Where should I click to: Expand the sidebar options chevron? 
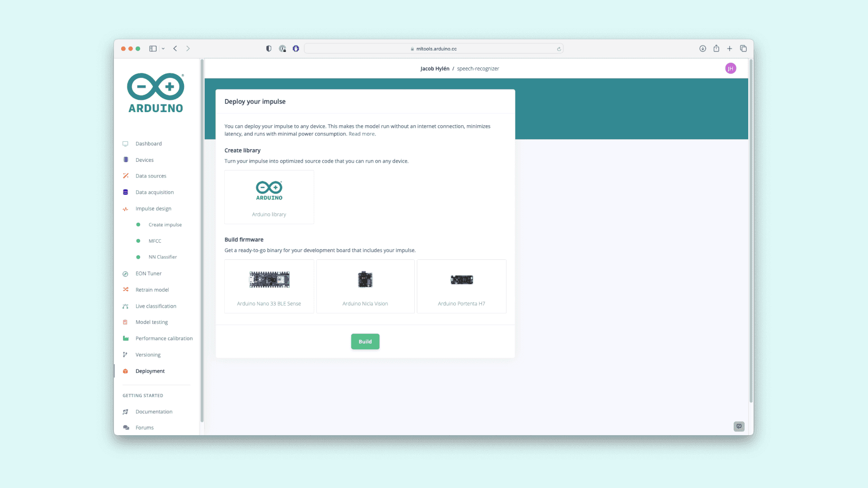pyautogui.click(x=163, y=49)
